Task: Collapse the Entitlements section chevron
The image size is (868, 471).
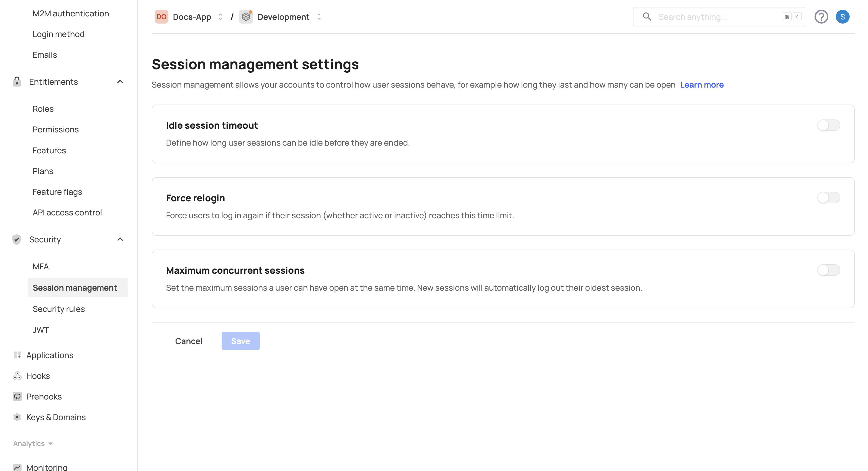Action: (120, 82)
